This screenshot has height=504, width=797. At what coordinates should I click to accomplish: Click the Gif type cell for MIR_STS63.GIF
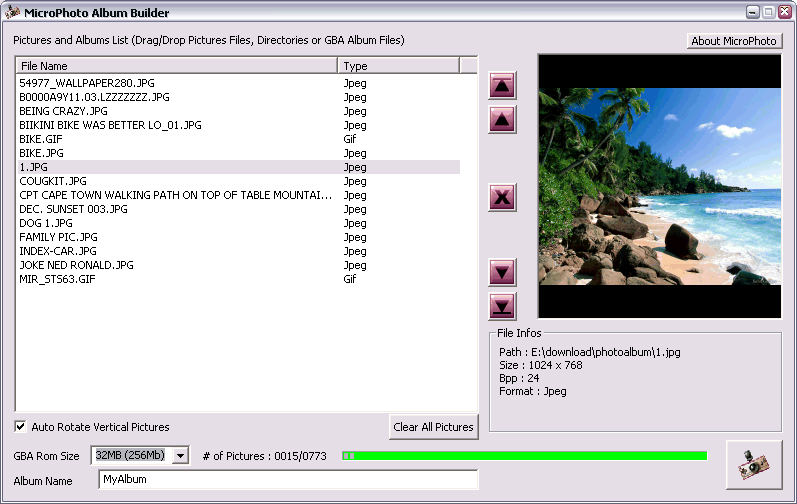point(350,279)
